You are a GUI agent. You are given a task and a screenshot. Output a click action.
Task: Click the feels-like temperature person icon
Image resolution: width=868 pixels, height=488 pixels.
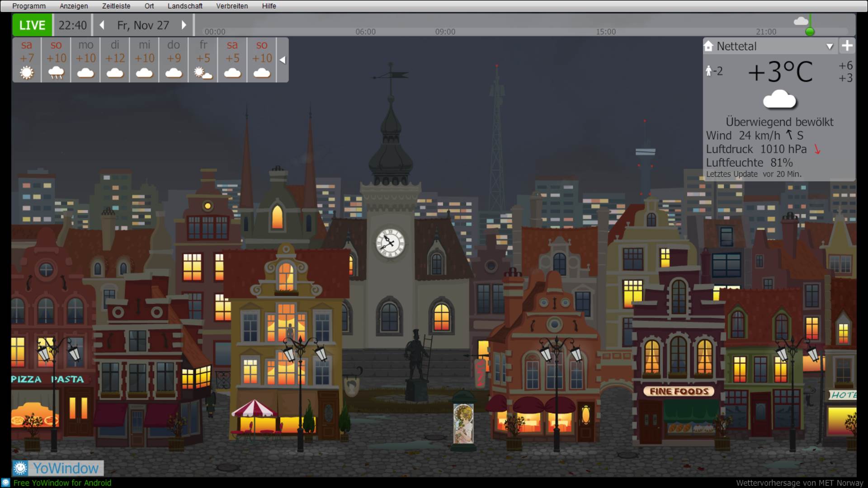(x=709, y=71)
